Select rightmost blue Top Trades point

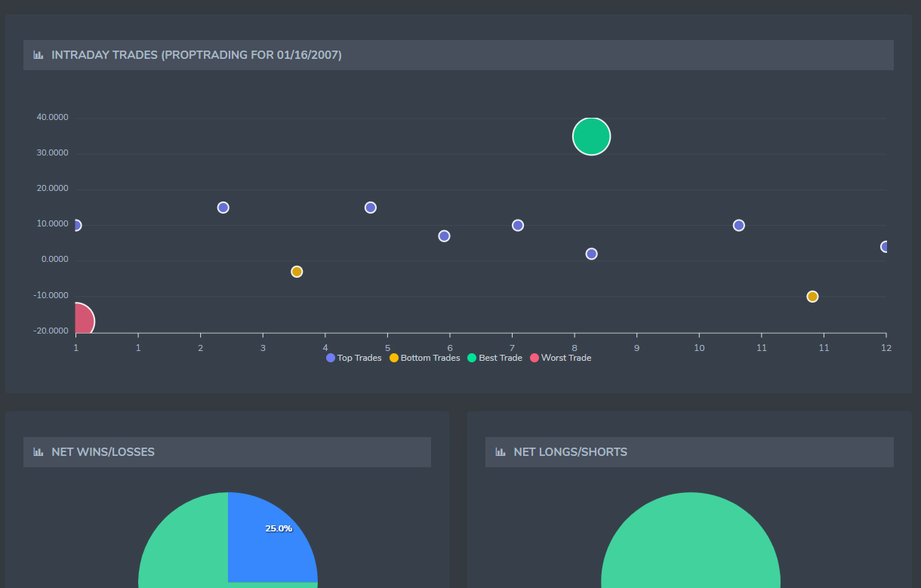click(x=885, y=247)
